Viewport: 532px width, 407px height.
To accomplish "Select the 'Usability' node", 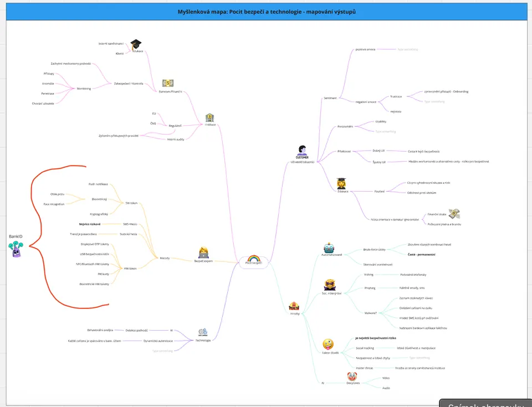I will tap(381, 121).
